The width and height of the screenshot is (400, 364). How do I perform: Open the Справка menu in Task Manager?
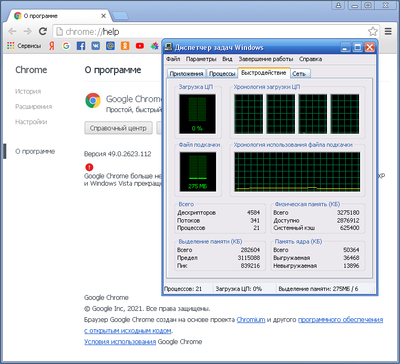[310, 59]
